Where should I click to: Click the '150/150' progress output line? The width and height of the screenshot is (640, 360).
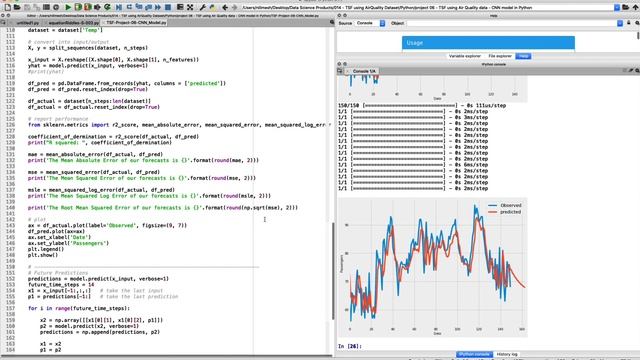coord(422,105)
